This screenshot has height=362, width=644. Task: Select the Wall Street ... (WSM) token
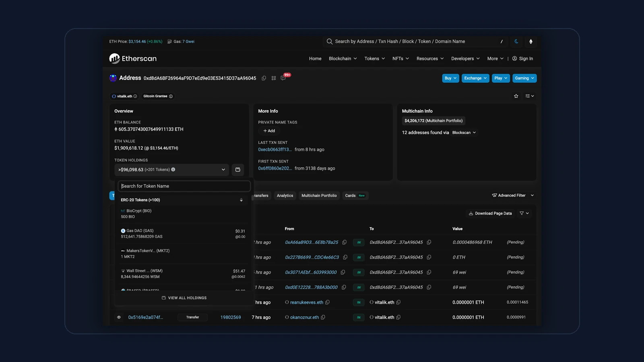183,274
